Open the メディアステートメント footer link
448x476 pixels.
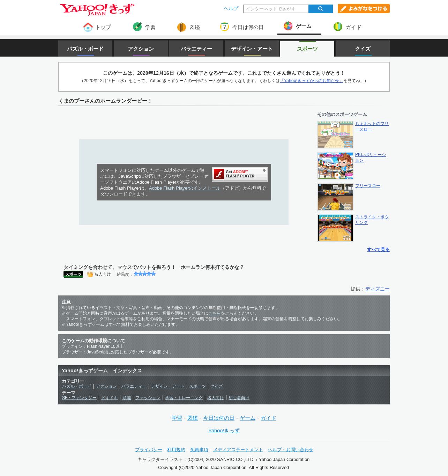click(238, 450)
